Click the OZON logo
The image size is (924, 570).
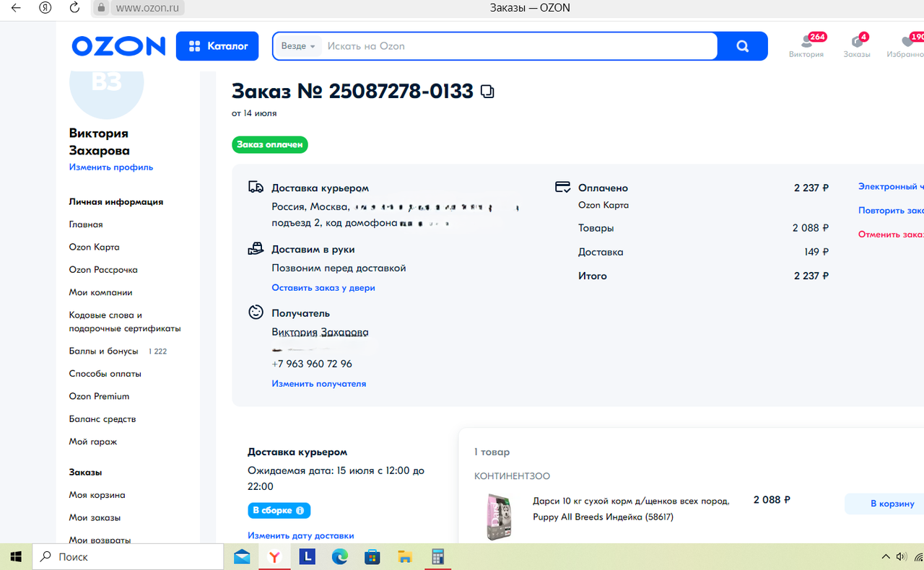point(118,46)
